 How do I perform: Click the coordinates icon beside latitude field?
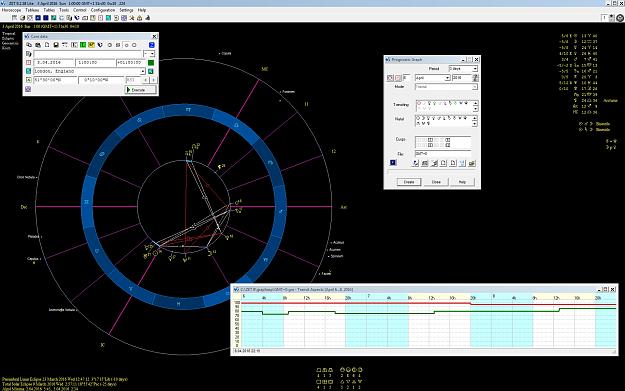(29, 80)
